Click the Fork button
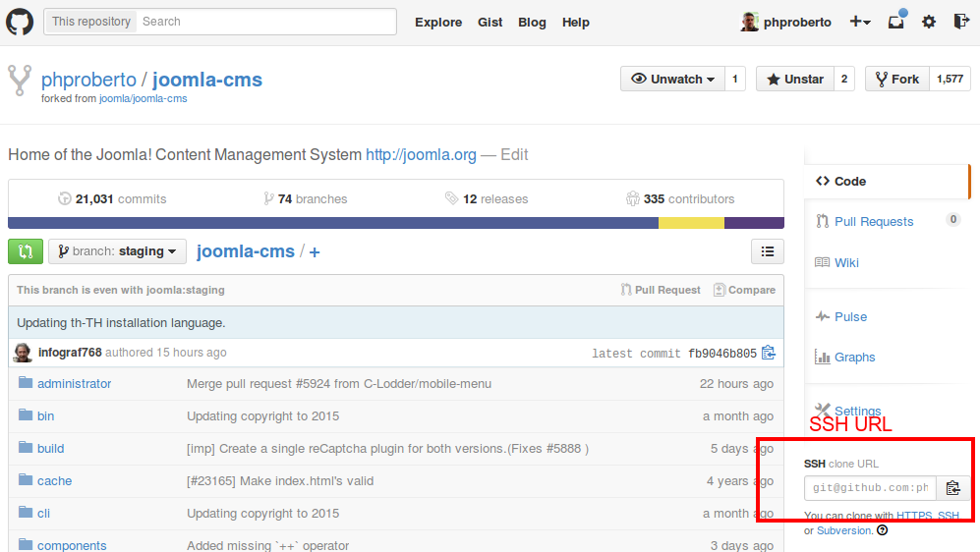 (897, 80)
